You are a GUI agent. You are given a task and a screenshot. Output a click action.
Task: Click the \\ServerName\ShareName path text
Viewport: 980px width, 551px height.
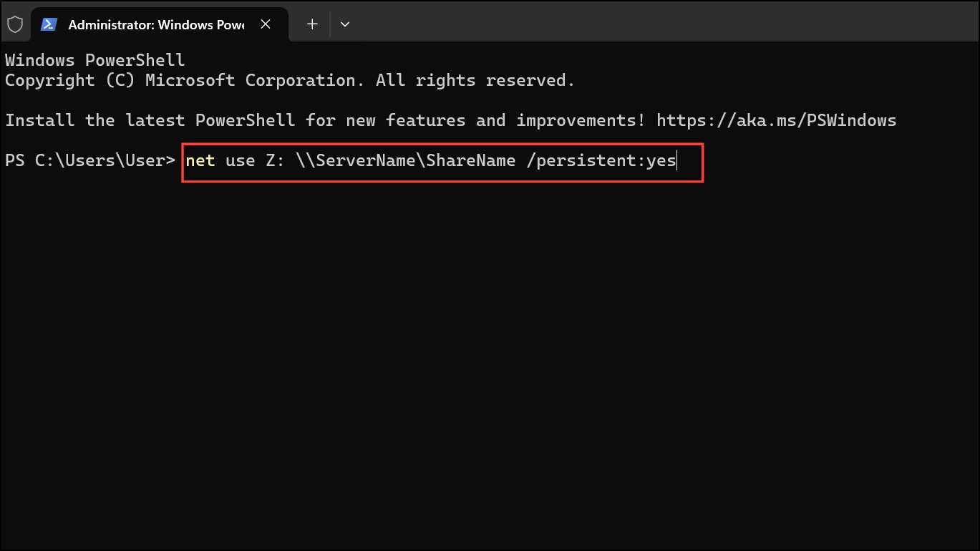pos(405,160)
